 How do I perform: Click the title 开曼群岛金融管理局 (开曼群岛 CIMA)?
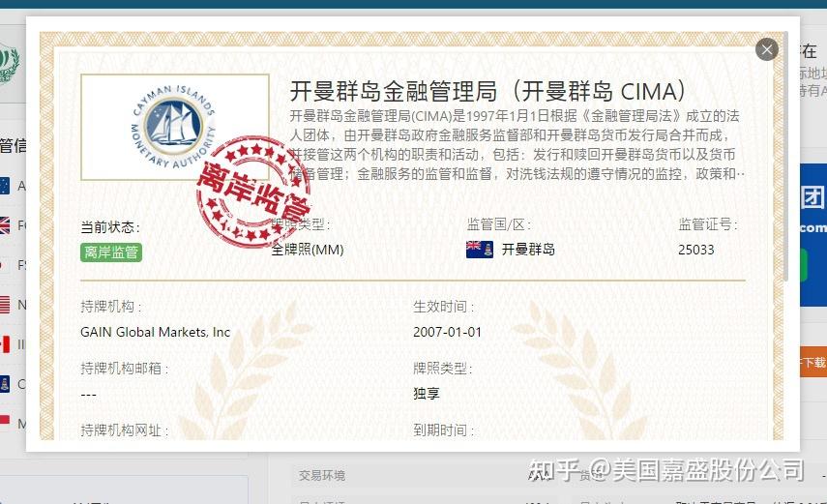[487, 91]
